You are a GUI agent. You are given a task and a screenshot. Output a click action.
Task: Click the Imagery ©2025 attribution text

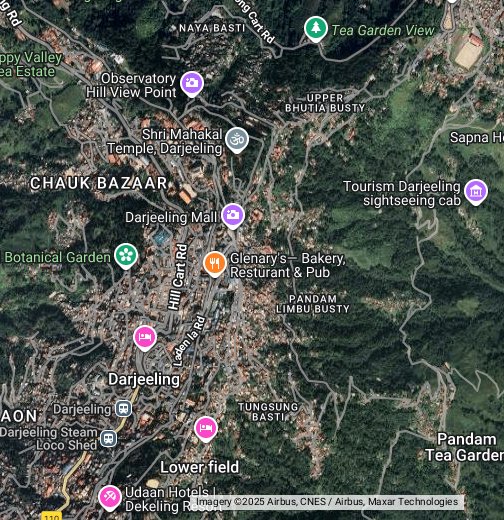[327, 502]
